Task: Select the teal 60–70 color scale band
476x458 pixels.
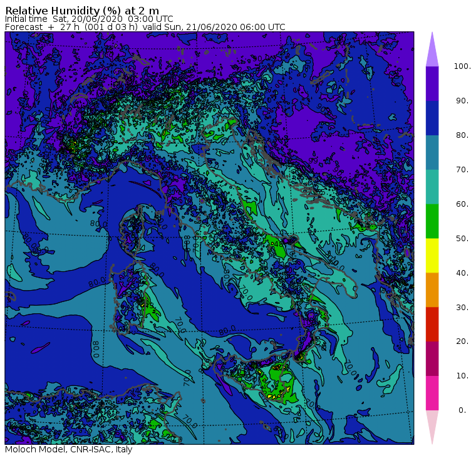Action: pyautogui.click(x=432, y=187)
